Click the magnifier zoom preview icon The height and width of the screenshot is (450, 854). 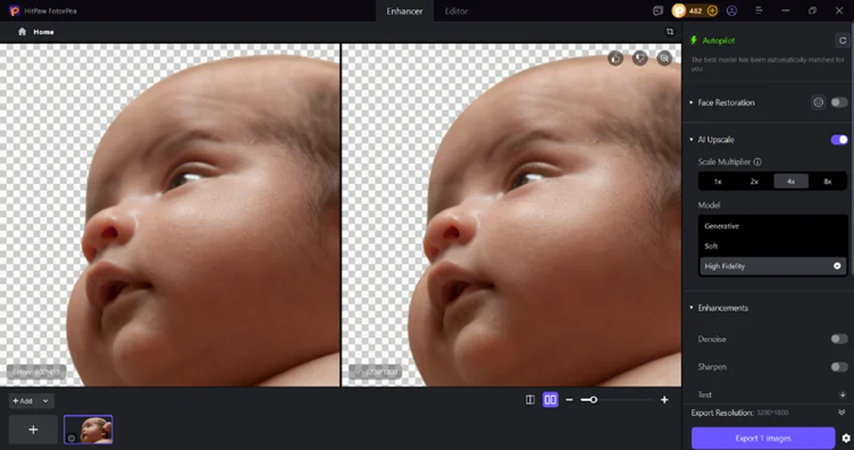(664, 58)
